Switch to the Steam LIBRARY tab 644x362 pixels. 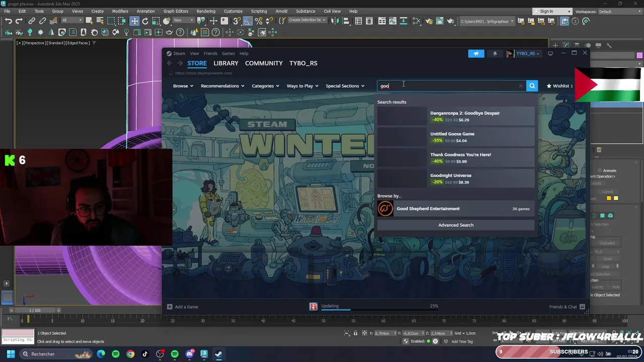[x=225, y=63]
